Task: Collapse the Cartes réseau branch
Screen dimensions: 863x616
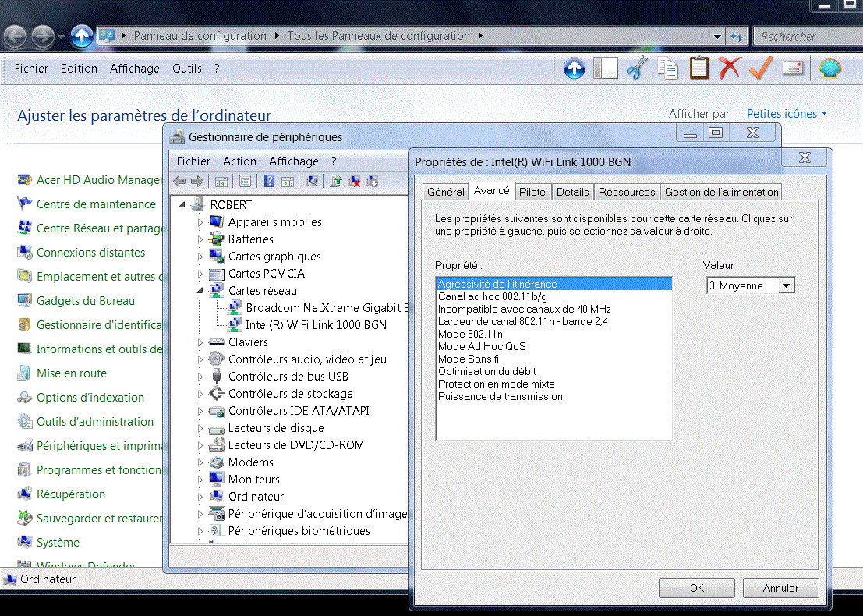Action: coord(200,290)
